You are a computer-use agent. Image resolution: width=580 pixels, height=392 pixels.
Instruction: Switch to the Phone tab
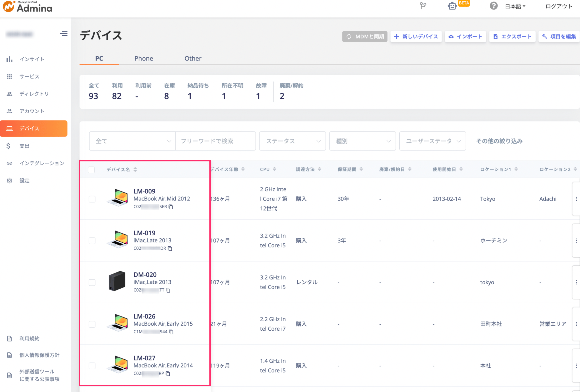[x=144, y=58]
